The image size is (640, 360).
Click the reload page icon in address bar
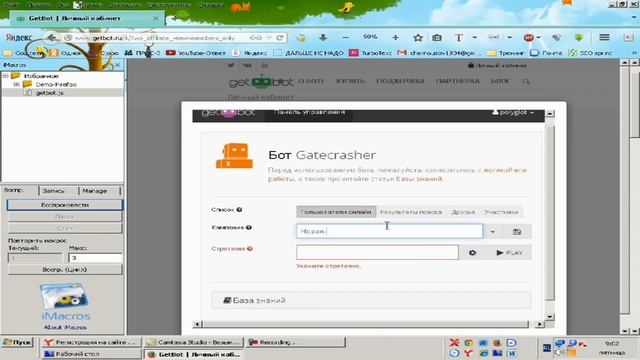280,38
